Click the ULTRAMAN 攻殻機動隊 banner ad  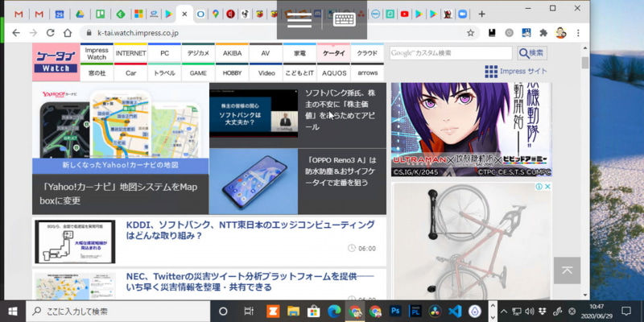[471, 130]
